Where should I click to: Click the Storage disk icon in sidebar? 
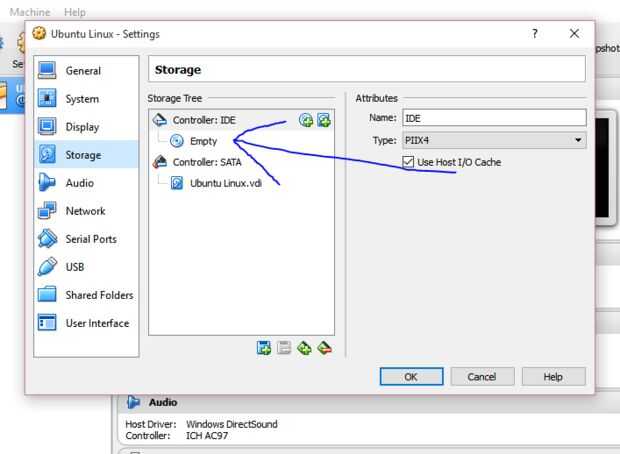pyautogui.click(x=47, y=155)
